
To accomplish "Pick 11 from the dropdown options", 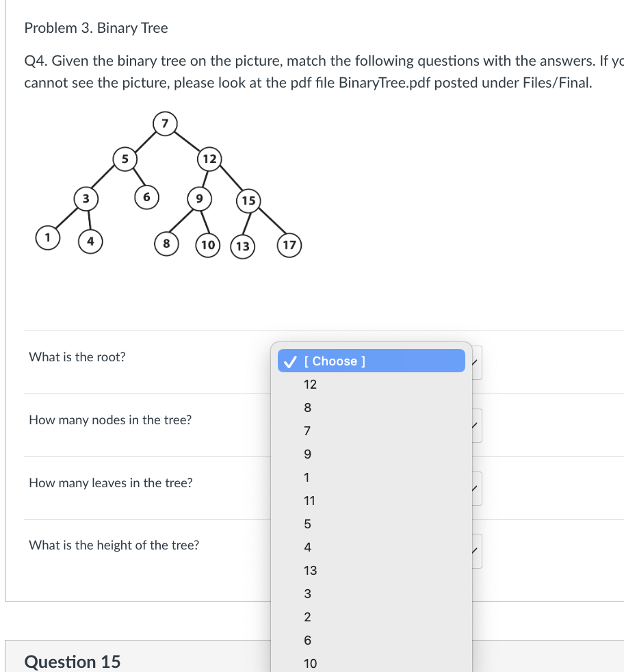I will coord(371,500).
